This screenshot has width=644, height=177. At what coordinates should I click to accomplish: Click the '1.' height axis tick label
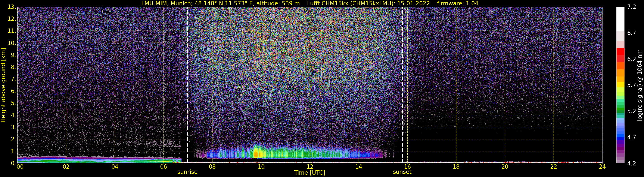click(x=13, y=151)
